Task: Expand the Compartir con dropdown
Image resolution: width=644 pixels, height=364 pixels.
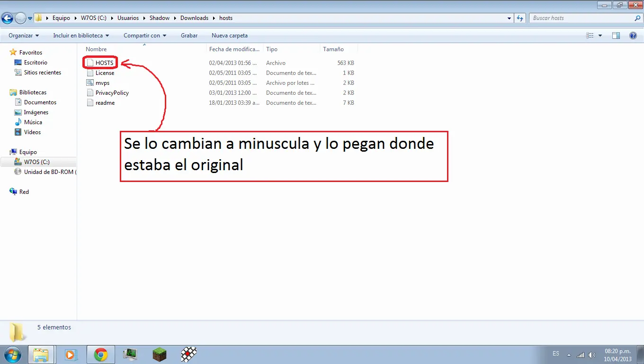Action: click(x=145, y=36)
